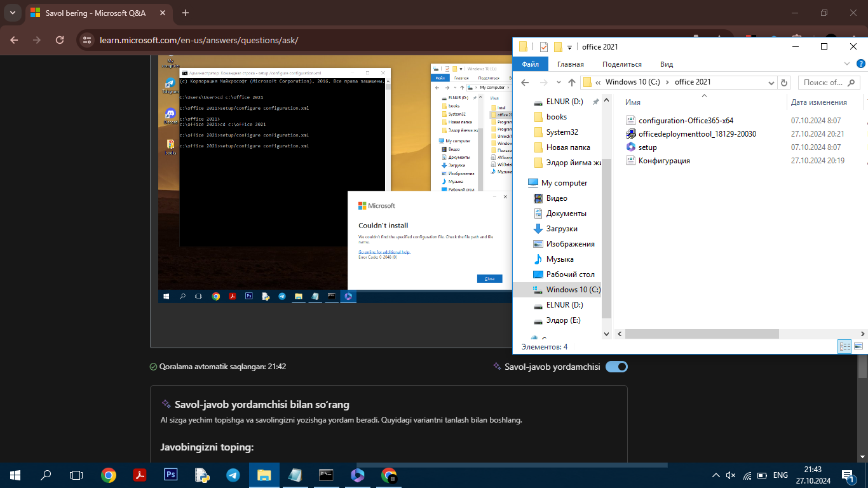Open Windows taskbar search
The height and width of the screenshot is (488, 868).
[x=46, y=475]
